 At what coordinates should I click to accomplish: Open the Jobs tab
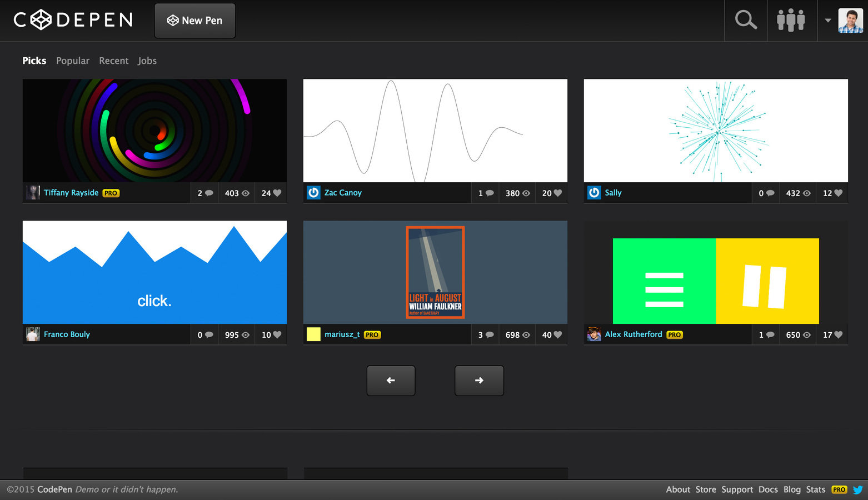(147, 61)
